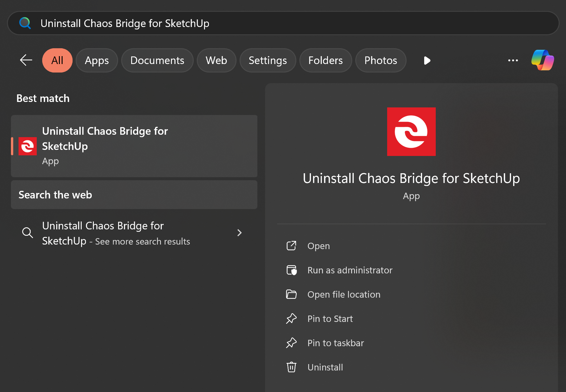Select the Open action in preview pane
Screen dimensions: 566x392
319,246
